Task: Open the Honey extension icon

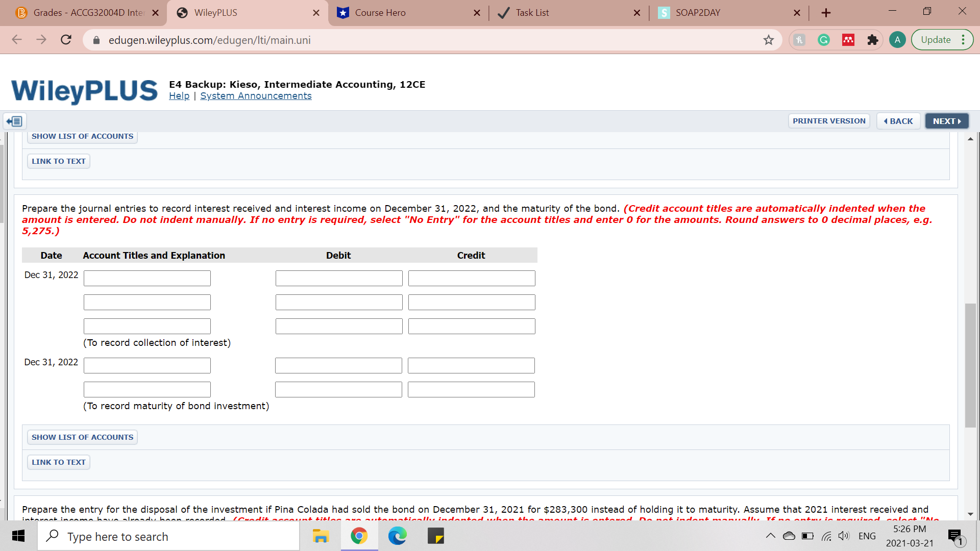Action: tap(799, 39)
